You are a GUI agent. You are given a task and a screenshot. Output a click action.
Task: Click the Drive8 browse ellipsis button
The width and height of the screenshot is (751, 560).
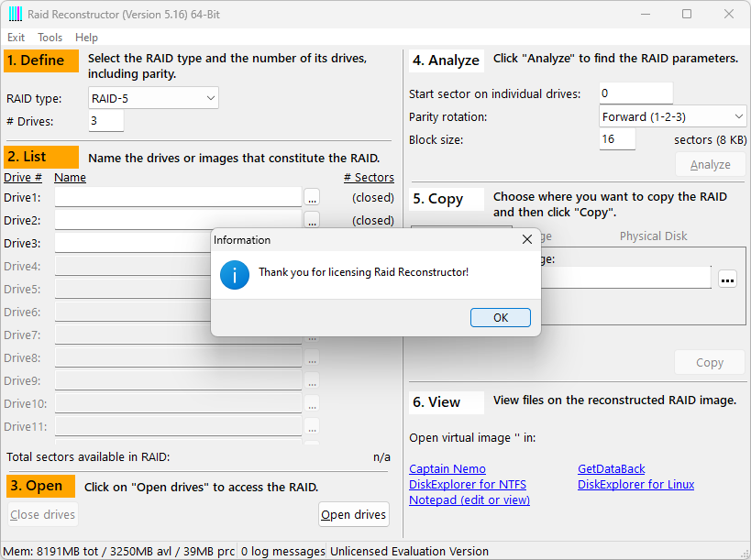click(x=312, y=357)
